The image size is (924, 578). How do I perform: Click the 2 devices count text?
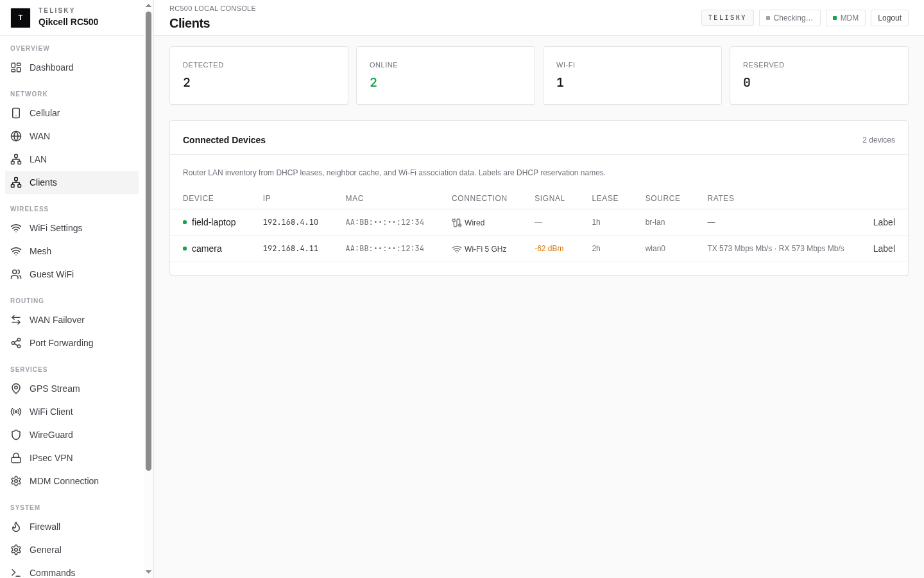(x=878, y=140)
